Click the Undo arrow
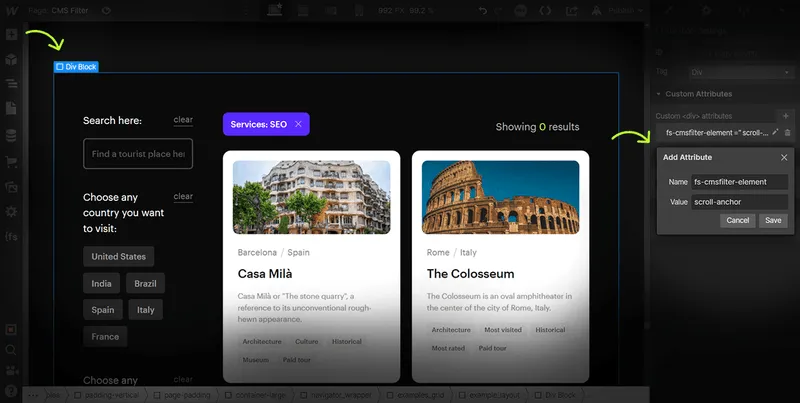 point(483,10)
